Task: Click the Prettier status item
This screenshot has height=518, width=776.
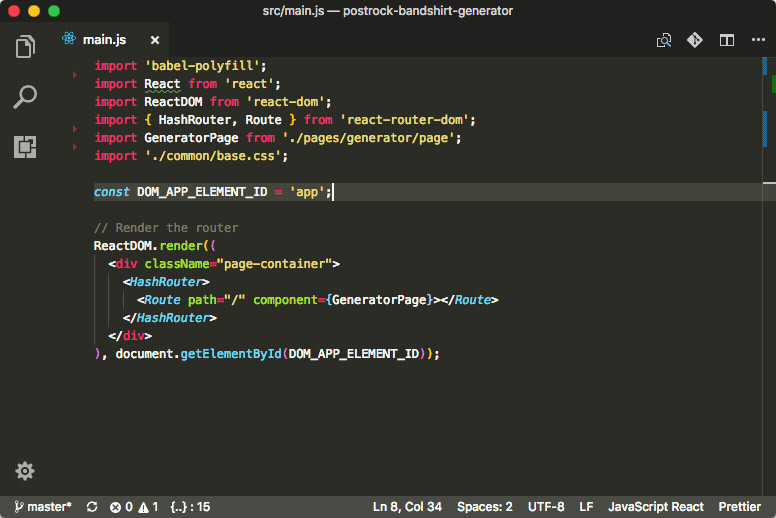Action: [x=739, y=507]
